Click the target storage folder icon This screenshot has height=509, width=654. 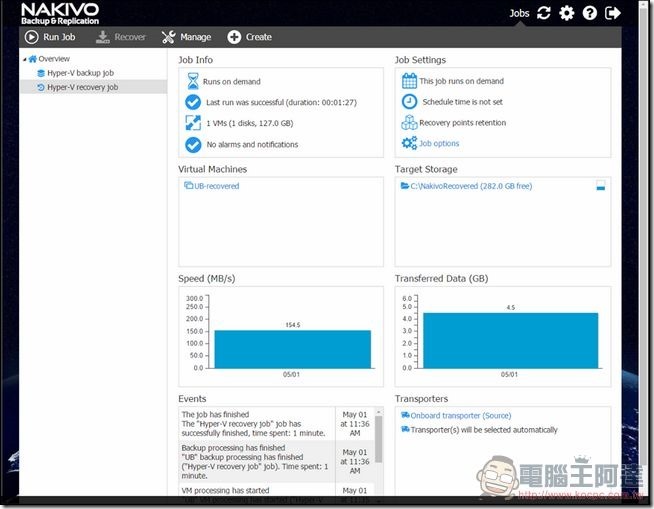(405, 185)
